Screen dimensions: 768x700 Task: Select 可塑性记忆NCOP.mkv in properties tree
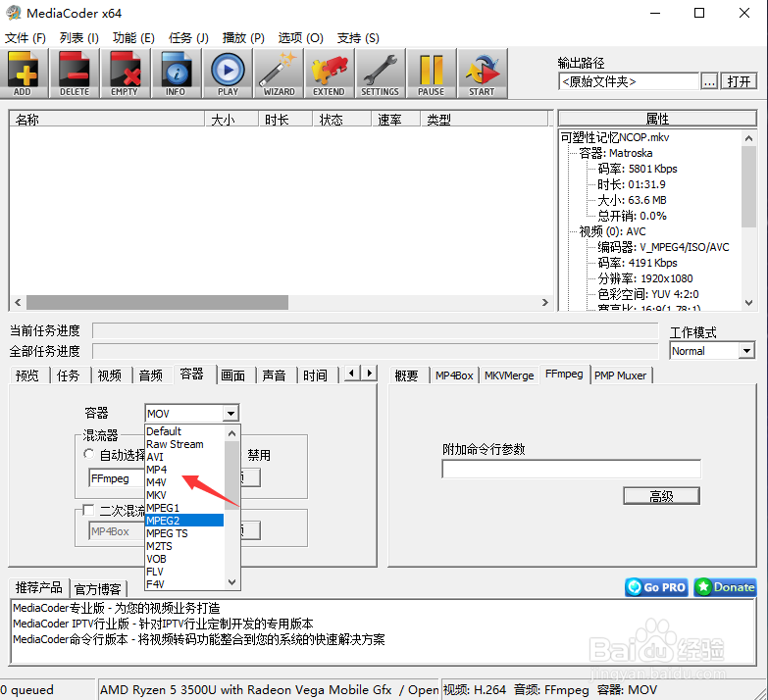click(615, 137)
